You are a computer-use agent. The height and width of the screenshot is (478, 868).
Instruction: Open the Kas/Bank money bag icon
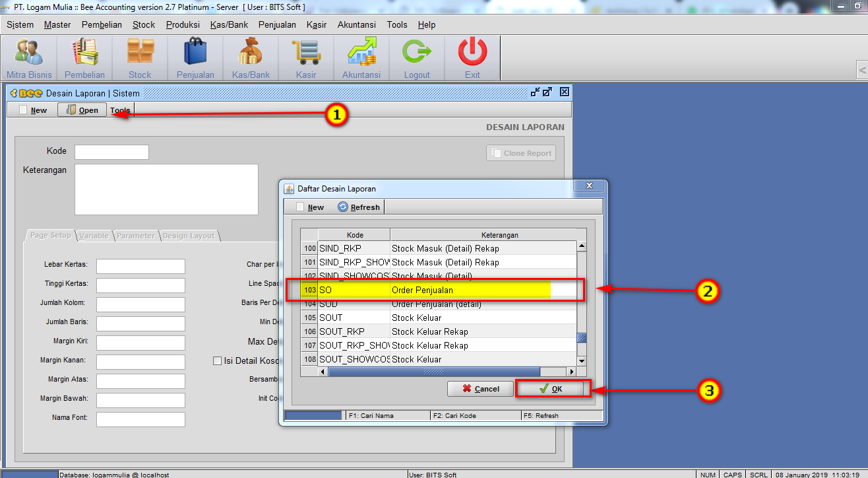251,52
